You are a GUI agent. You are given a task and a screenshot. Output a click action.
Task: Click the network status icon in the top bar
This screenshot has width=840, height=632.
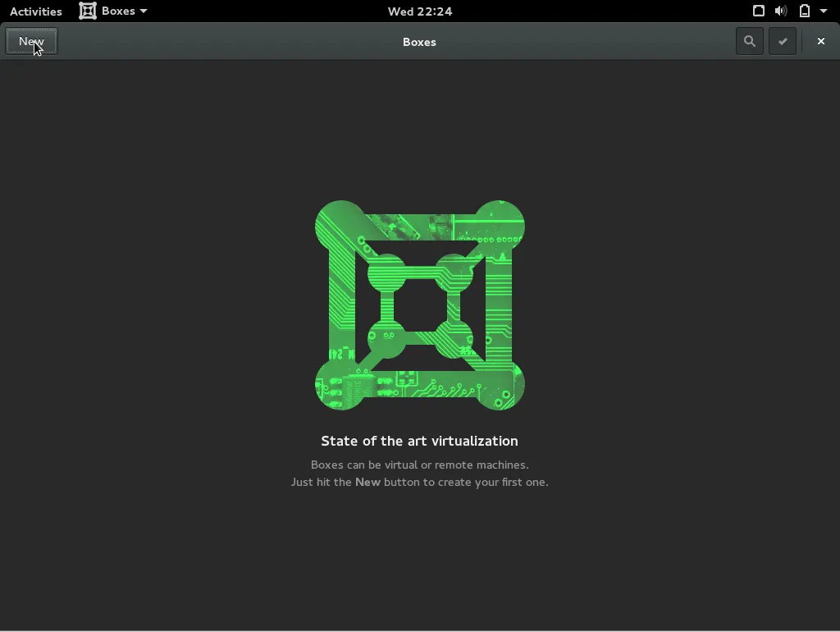coord(758,11)
